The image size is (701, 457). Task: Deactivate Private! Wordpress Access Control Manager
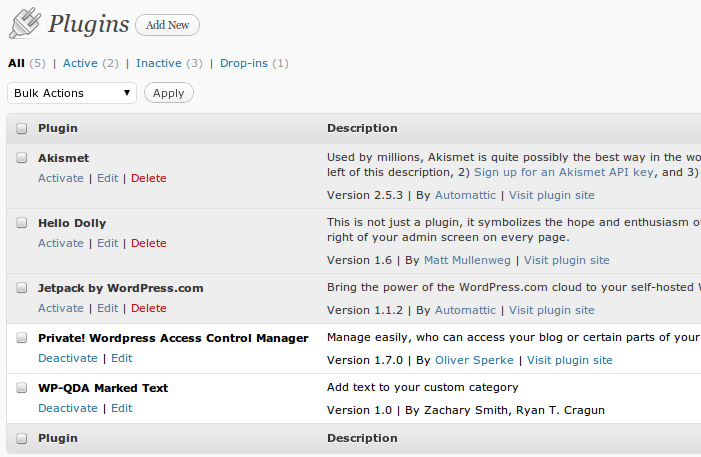coord(68,358)
